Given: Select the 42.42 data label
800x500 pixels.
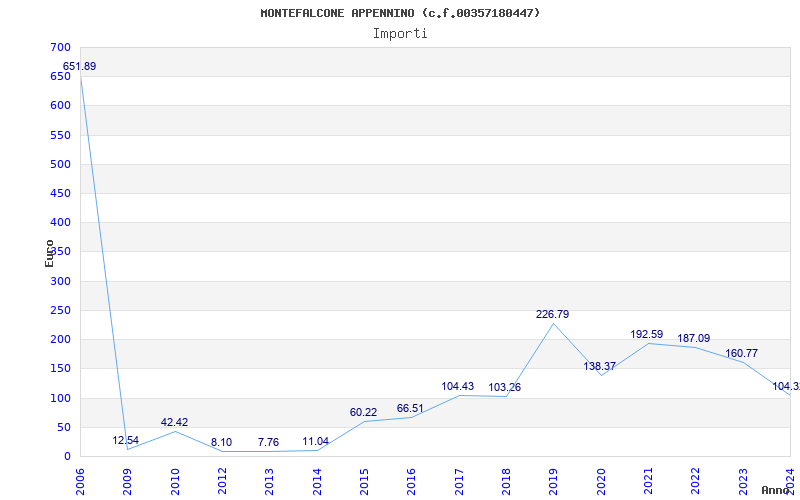Looking at the screenshot, I should coord(174,422).
